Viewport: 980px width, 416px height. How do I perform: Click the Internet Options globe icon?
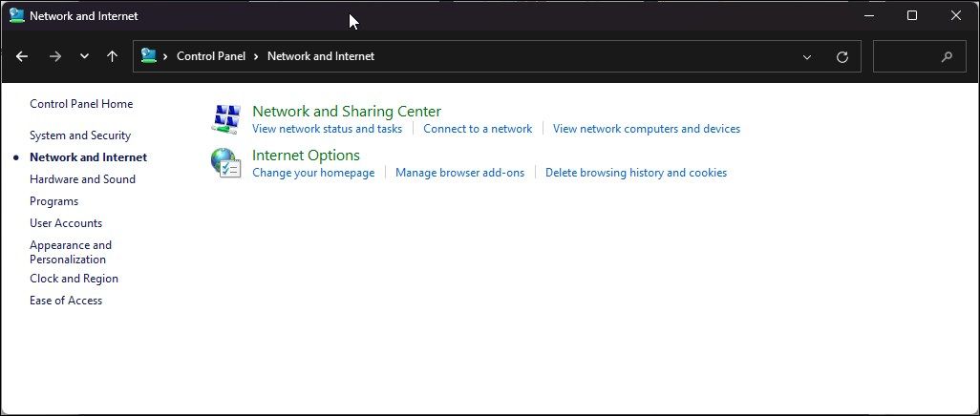click(225, 163)
